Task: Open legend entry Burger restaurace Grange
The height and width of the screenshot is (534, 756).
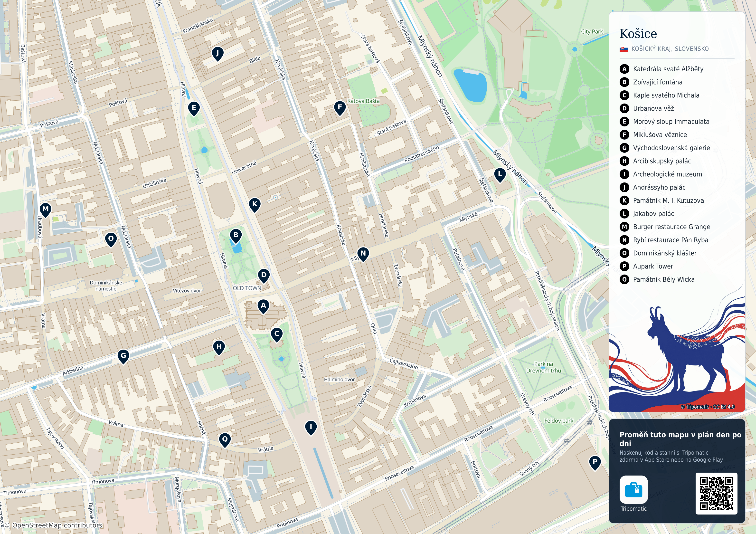Action: click(665, 227)
